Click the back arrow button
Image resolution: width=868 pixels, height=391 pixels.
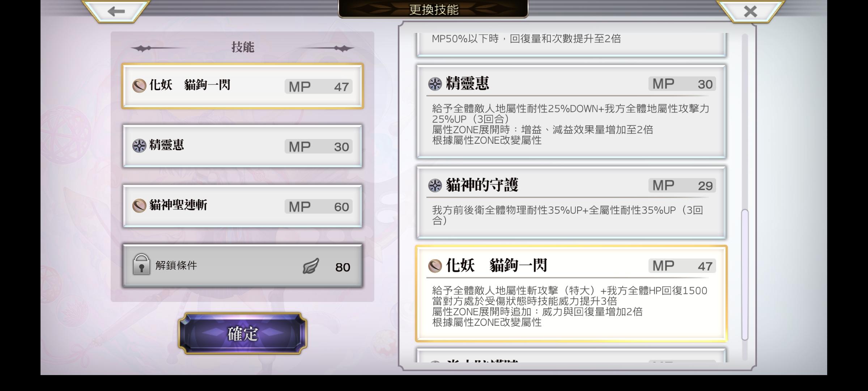click(116, 11)
